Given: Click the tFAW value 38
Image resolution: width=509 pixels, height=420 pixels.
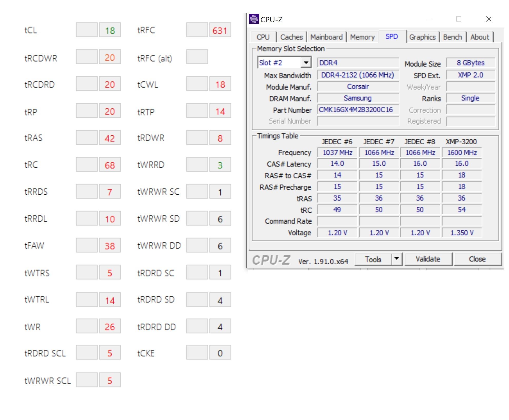Looking at the screenshot, I should point(110,246).
